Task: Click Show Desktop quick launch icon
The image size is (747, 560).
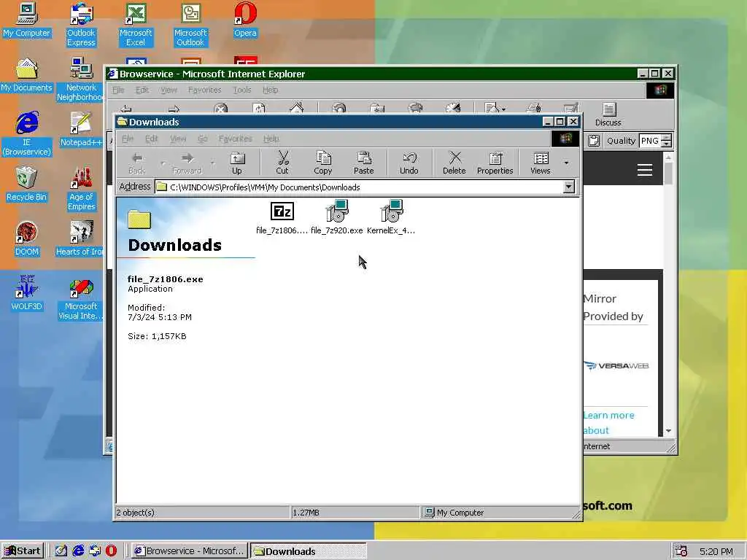Action: pos(61,551)
